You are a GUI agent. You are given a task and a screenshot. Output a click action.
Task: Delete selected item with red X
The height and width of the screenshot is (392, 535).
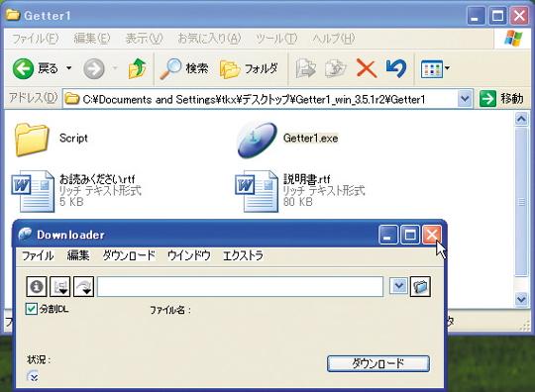pos(367,68)
